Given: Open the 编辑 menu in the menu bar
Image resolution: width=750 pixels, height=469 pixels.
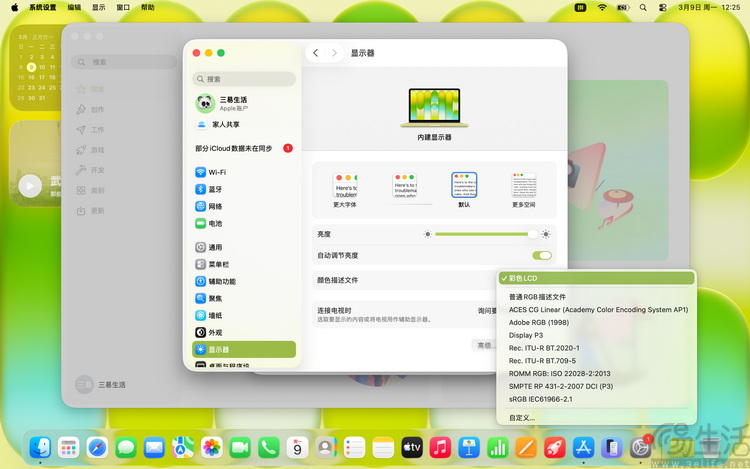Looking at the screenshot, I should click(x=74, y=7).
